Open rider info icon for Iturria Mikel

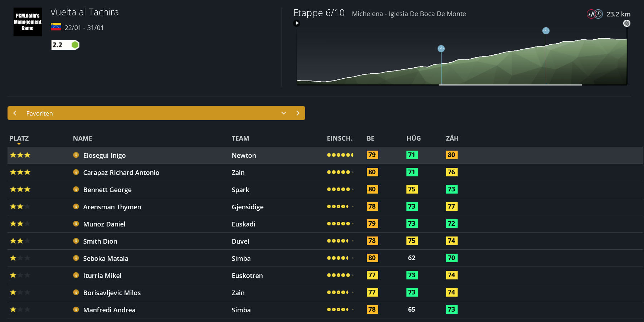point(76,275)
